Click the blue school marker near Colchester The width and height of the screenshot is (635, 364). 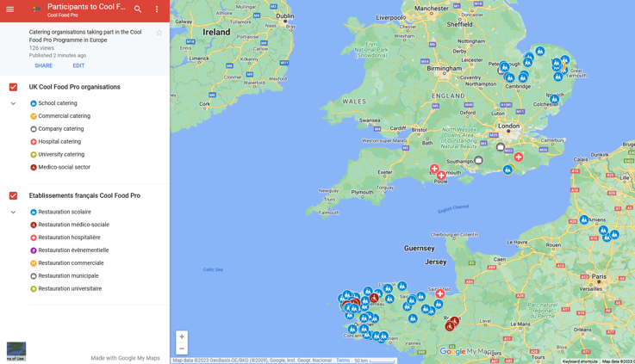pos(555,99)
